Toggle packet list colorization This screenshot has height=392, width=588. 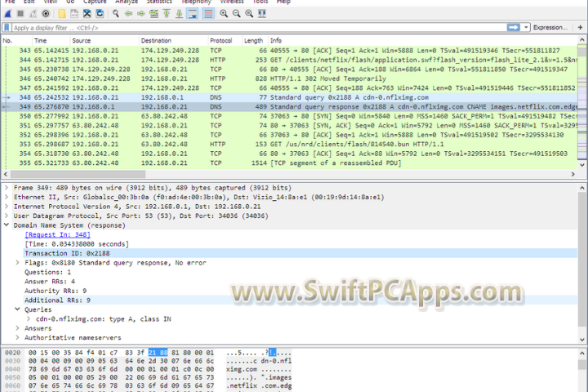click(x=207, y=14)
